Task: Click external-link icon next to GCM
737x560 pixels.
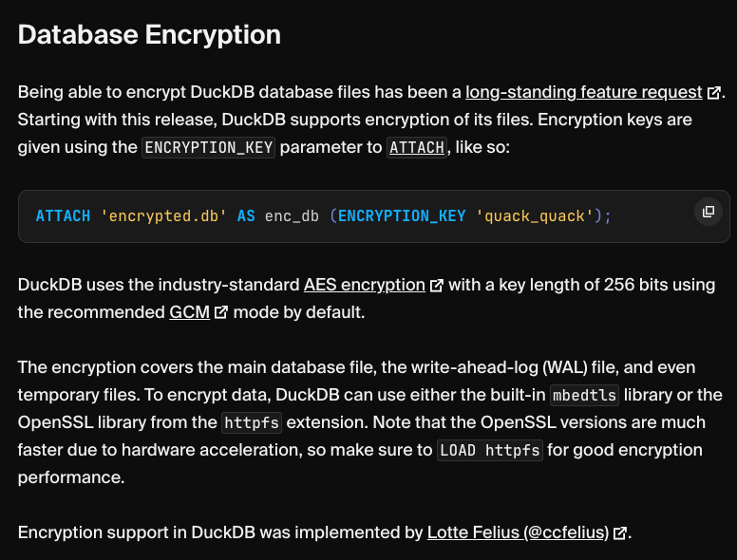Action: click(221, 312)
